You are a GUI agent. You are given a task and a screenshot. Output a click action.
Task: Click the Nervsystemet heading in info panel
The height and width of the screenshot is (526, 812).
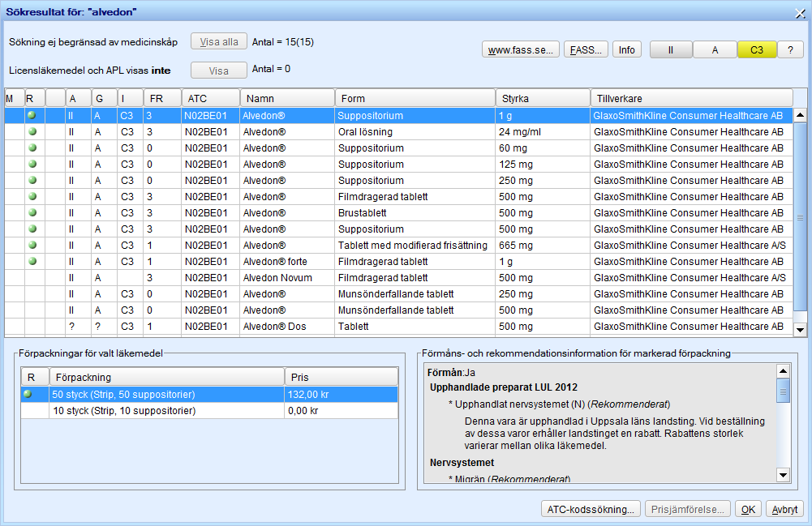click(x=462, y=463)
